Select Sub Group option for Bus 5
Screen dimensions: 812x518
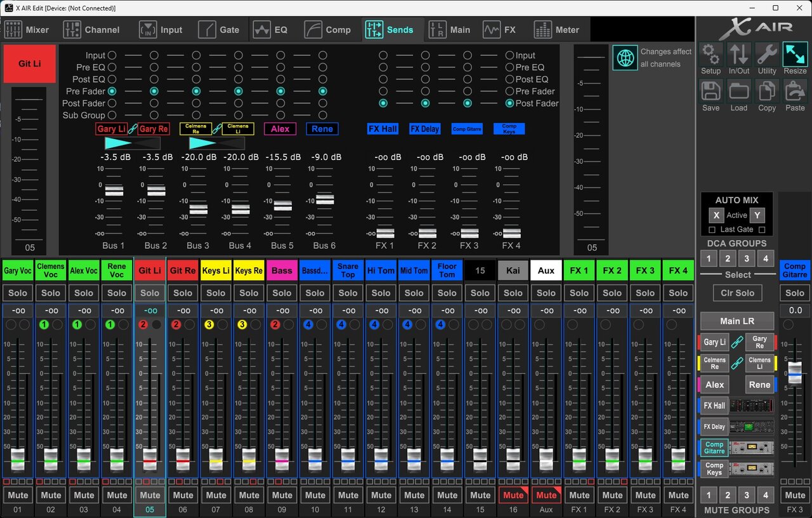pos(280,116)
